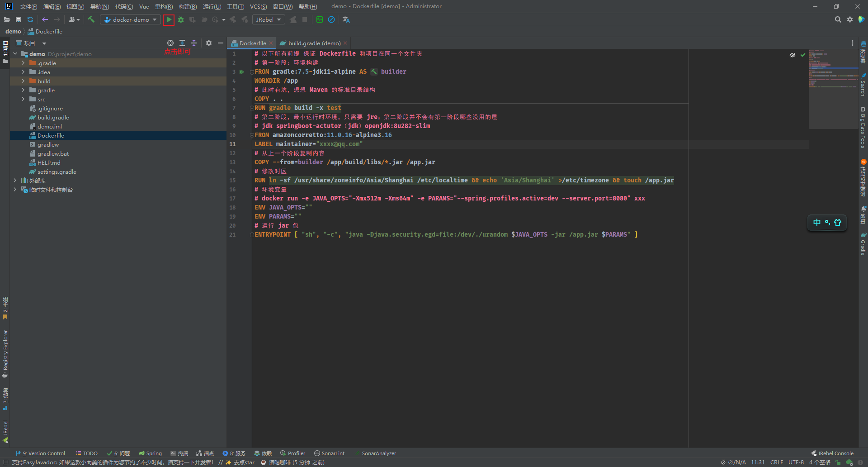Click the CRLF line separator in status bar
Viewport: 868px width, 467px height.
(x=777, y=462)
